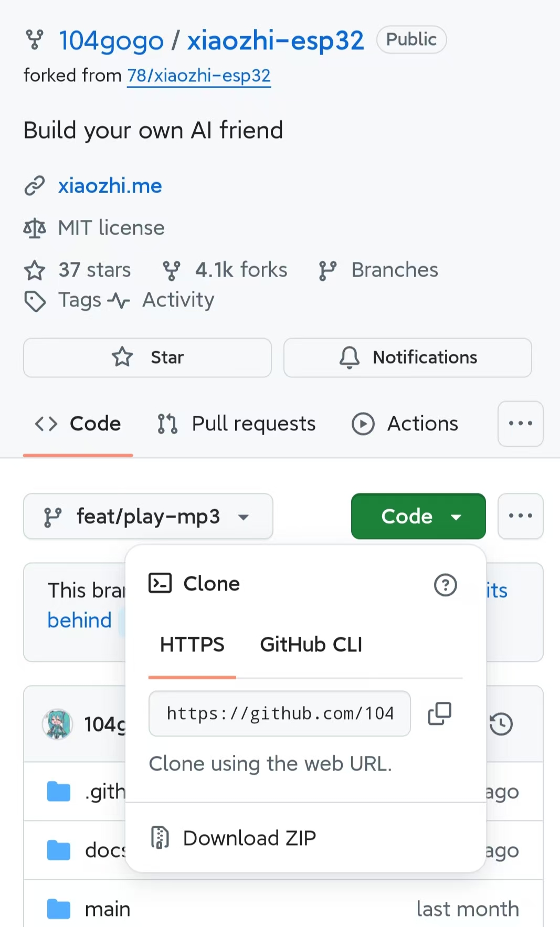Open the Pull requests tab
This screenshot has width=560, height=927.
pos(237,424)
